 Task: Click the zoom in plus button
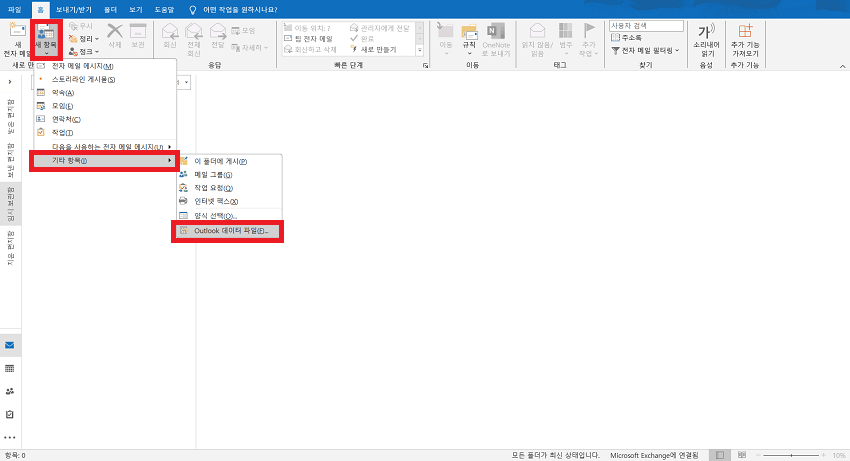[x=824, y=456]
